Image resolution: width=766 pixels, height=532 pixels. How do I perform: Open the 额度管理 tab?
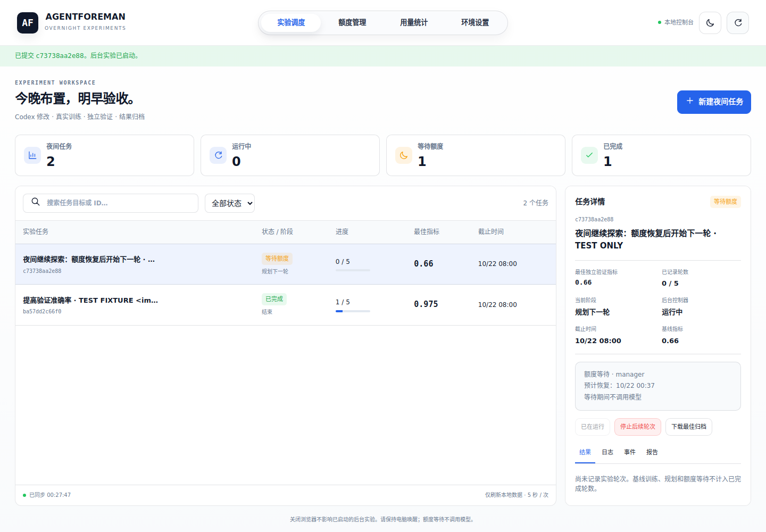coord(352,23)
